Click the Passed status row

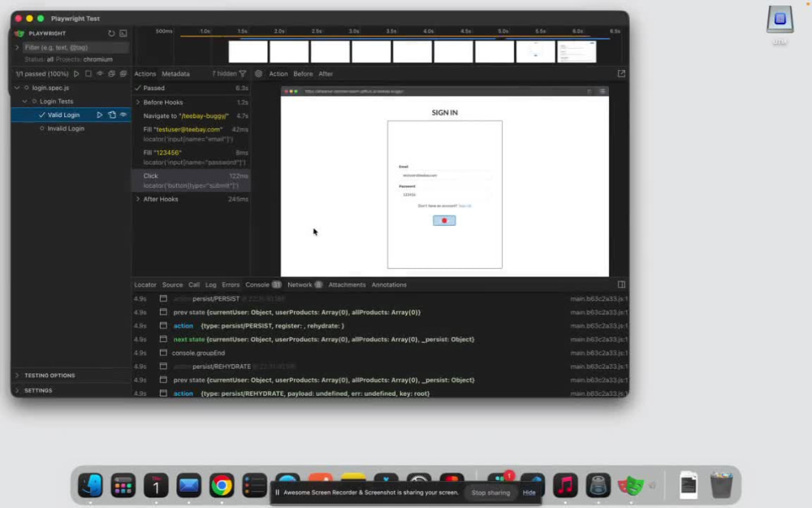[191, 88]
